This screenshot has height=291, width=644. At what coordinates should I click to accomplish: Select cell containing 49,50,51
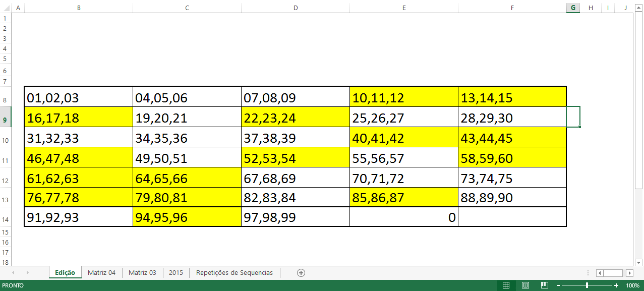pyautogui.click(x=187, y=157)
